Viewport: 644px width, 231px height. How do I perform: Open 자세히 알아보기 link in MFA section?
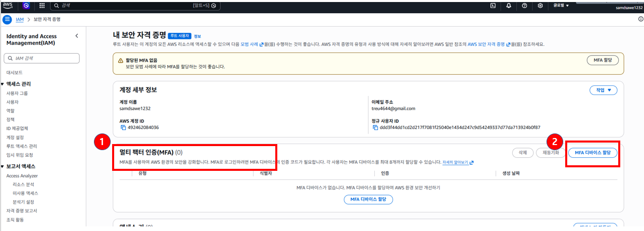pos(458,163)
